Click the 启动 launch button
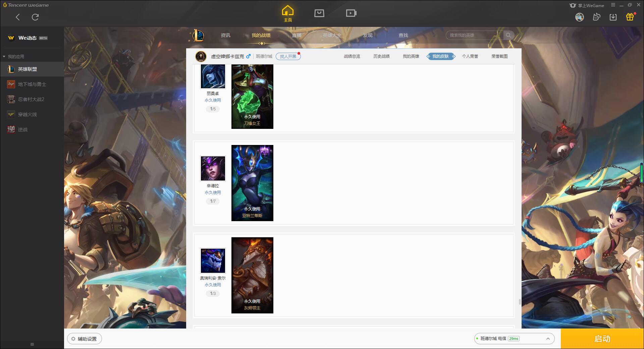Viewport: 644px width, 349px height. (602, 339)
